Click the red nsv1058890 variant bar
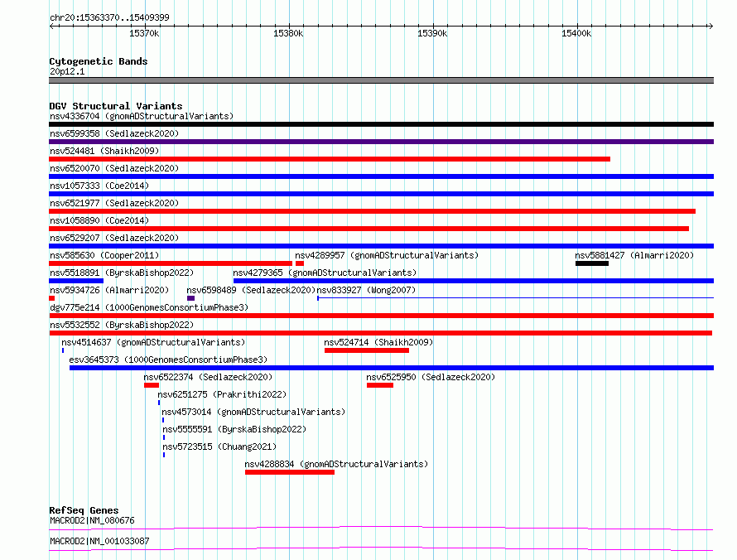This screenshot has height=560, width=737. [369, 229]
